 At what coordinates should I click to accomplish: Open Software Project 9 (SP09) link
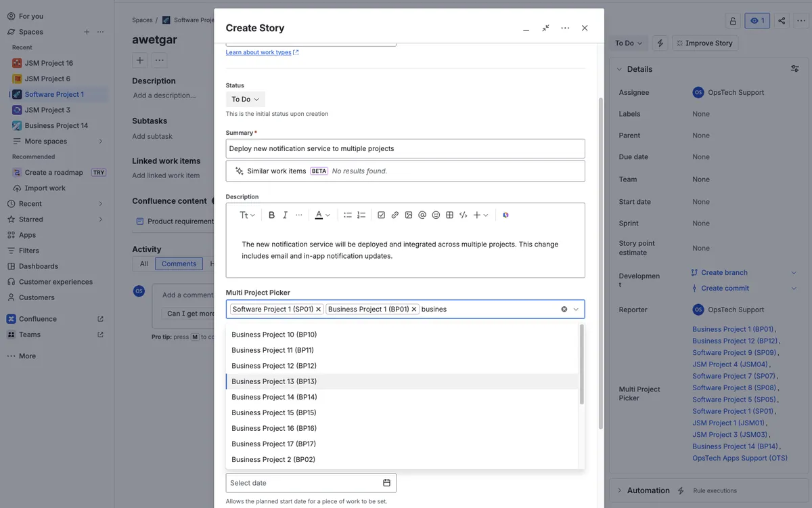coord(734,352)
